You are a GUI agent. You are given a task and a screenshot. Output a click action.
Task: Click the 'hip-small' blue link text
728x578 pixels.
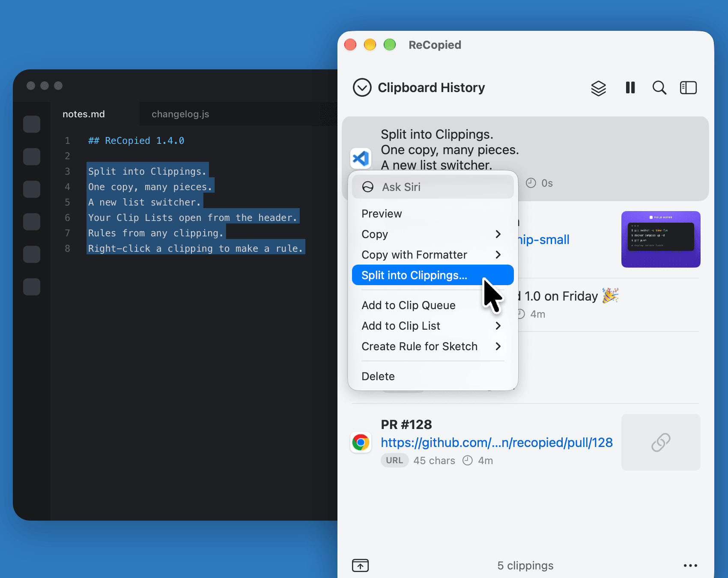[544, 240]
